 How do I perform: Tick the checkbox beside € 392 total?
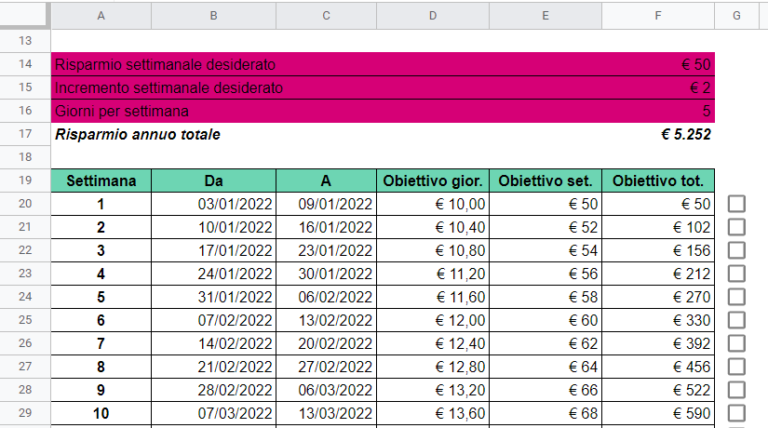tap(736, 343)
